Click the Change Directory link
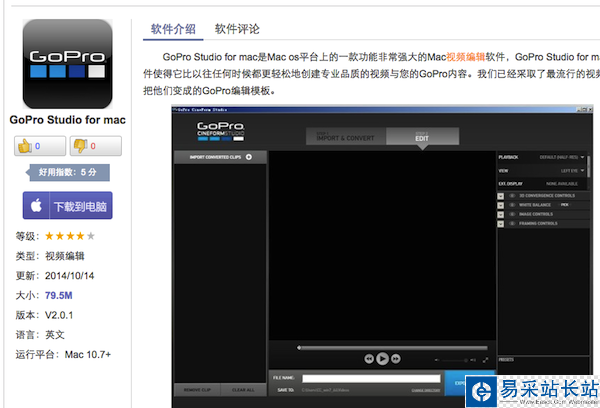 point(426,390)
